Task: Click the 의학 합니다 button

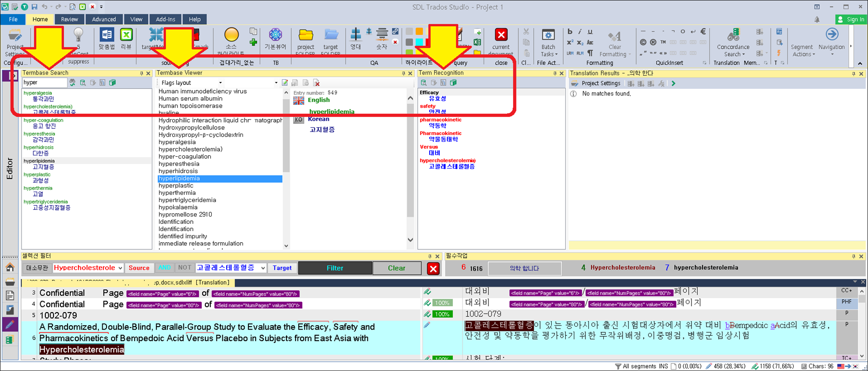Action: 525,268
